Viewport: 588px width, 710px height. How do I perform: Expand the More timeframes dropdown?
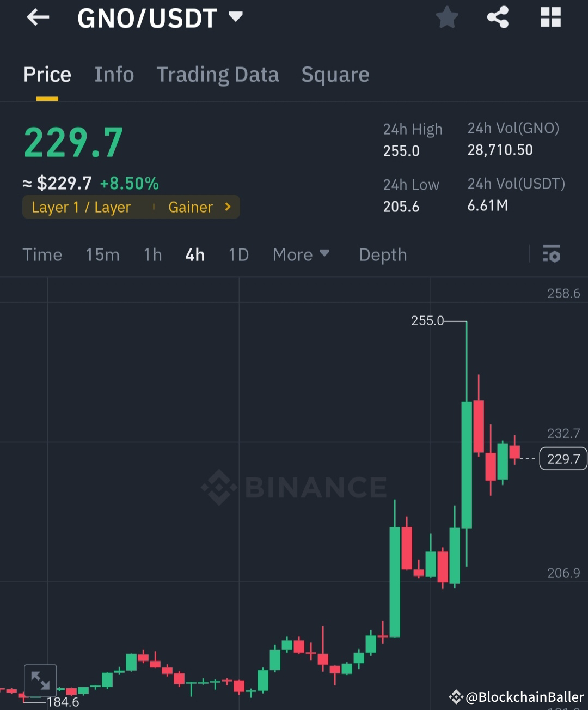[301, 254]
